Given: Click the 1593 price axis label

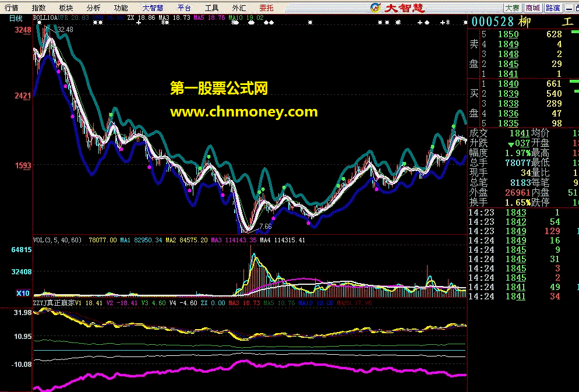Looking at the screenshot, I should pyautogui.click(x=23, y=165).
